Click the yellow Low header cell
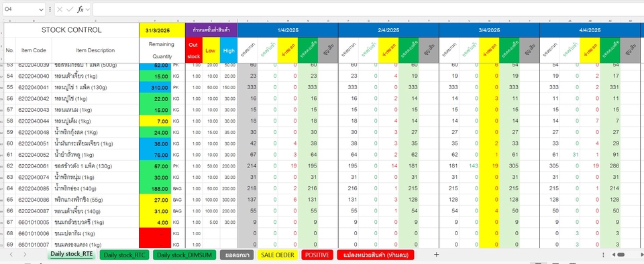 (211, 50)
